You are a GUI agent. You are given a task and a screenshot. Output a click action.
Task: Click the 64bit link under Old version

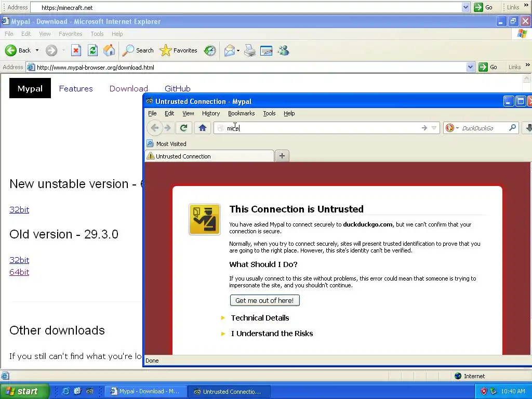click(x=19, y=272)
